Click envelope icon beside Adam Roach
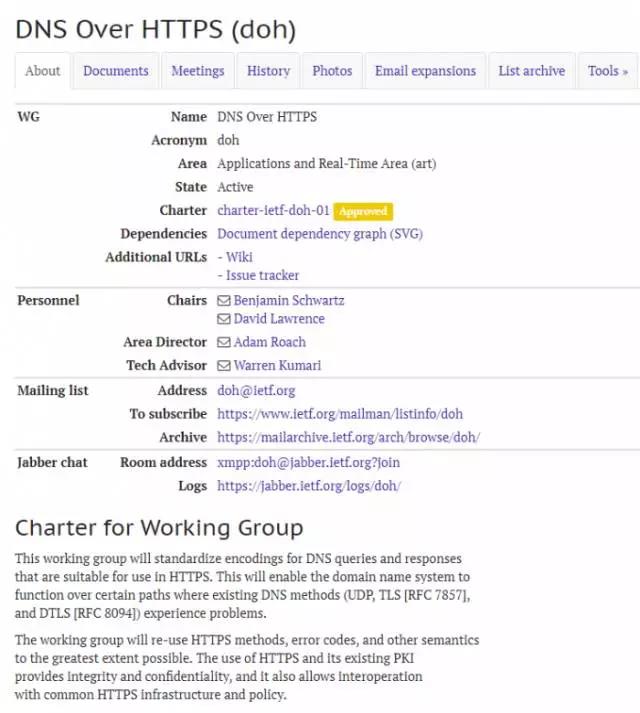Viewport: 640px width, 713px height. (x=224, y=343)
